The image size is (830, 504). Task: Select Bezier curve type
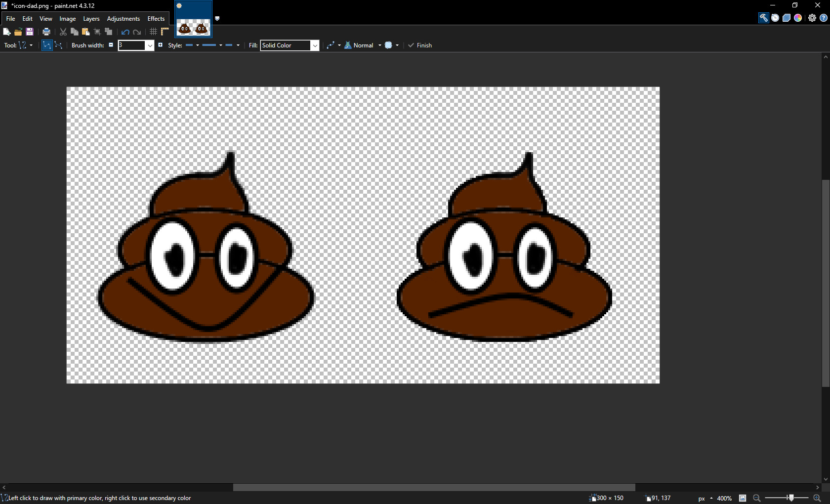pyautogui.click(x=58, y=45)
